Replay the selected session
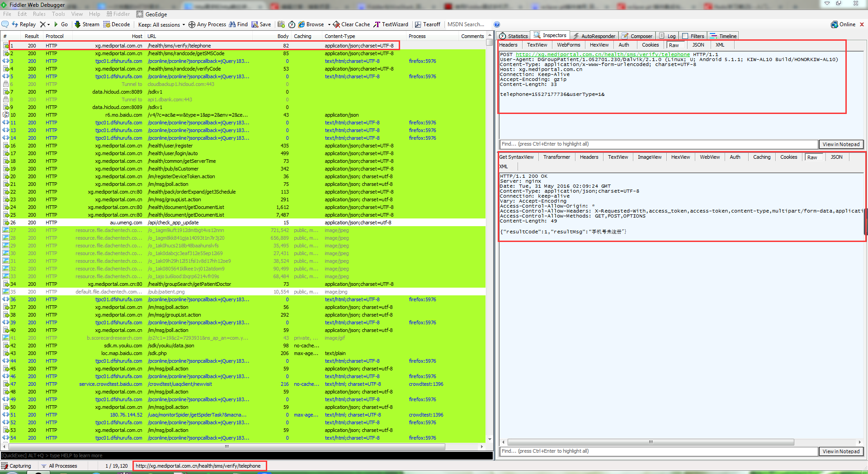The width and height of the screenshot is (868, 474). coord(24,24)
